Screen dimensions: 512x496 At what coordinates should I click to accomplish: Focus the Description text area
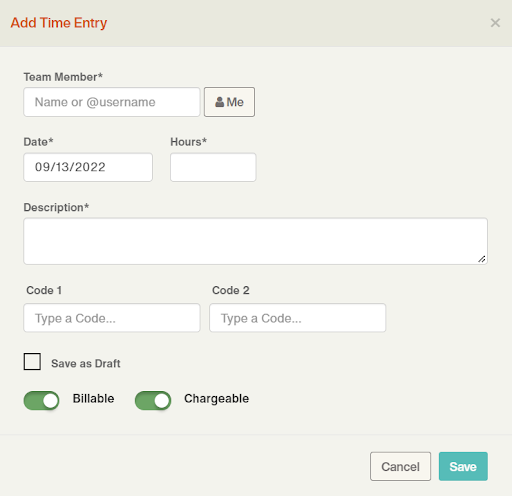point(256,241)
